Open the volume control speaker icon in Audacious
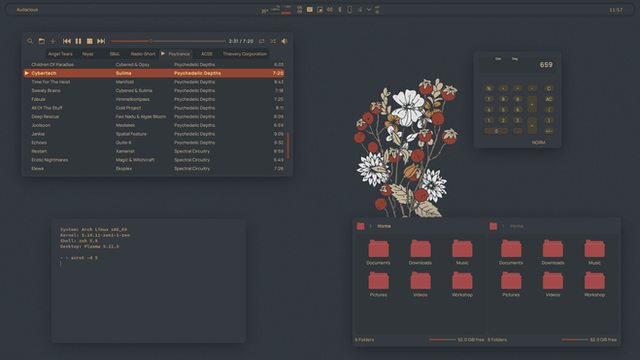 pyautogui.click(x=284, y=41)
